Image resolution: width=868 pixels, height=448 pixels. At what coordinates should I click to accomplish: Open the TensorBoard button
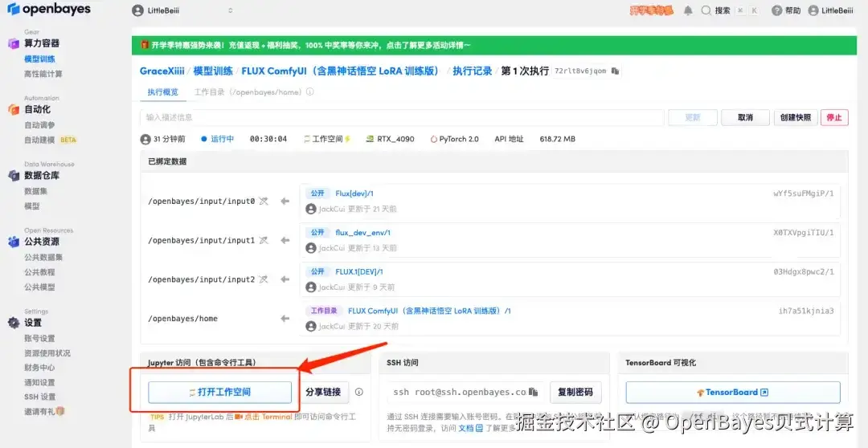[x=733, y=392]
